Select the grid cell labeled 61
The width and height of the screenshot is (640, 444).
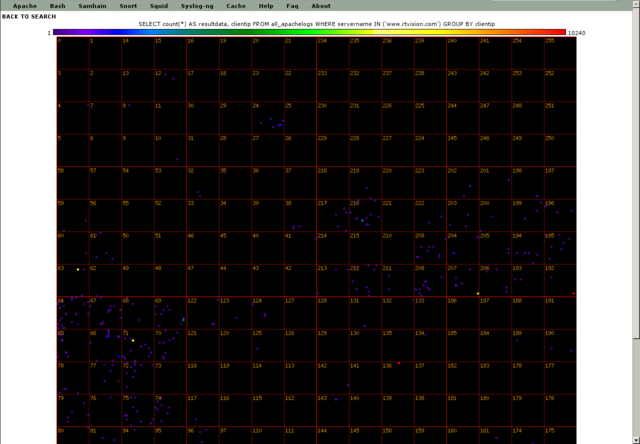pos(105,248)
